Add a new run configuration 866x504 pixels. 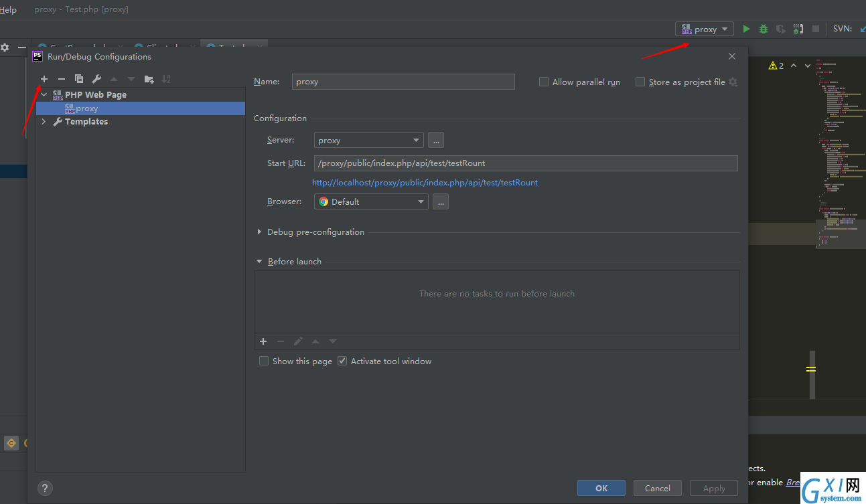click(44, 79)
